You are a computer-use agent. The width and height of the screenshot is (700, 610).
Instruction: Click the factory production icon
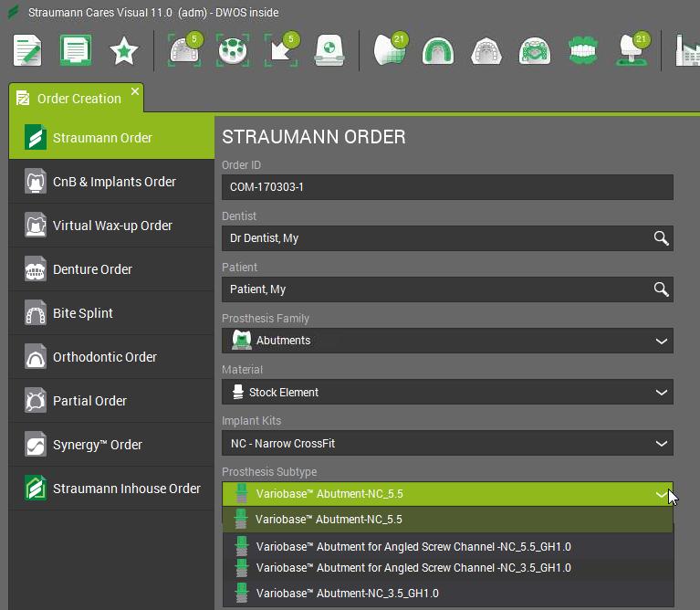(688, 50)
